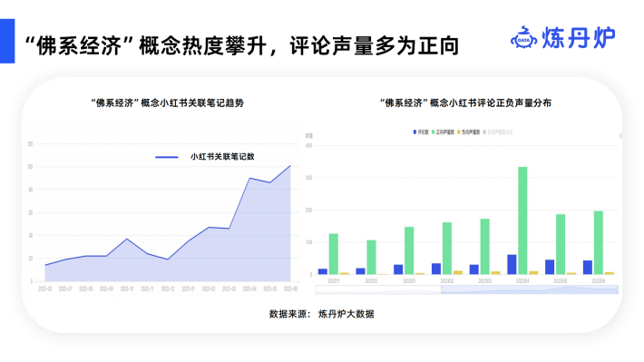644x362 pixels.
Task: Click the 小红书关联笔记数 line legend
Action: pos(205,157)
